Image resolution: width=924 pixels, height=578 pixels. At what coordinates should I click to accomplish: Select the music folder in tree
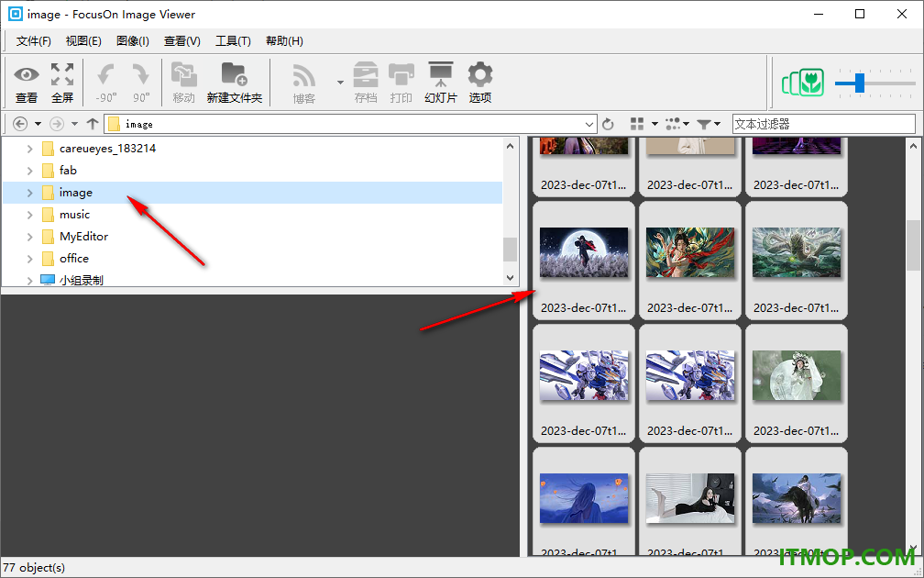pyautogui.click(x=75, y=215)
